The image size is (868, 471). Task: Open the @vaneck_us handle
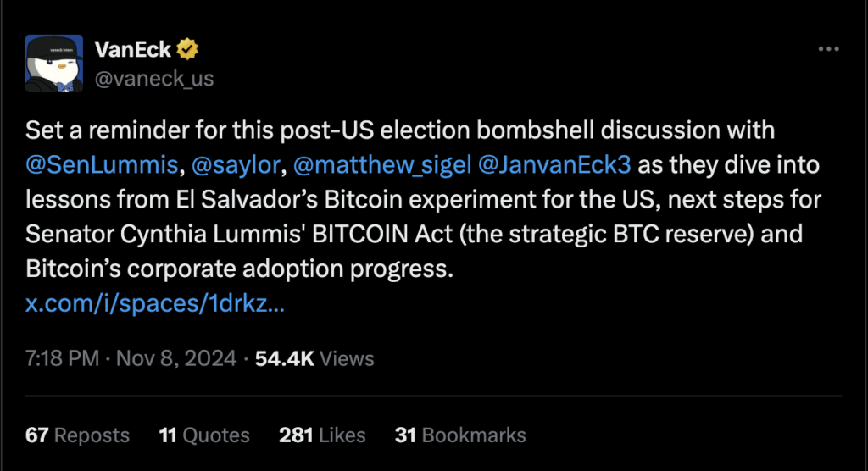(x=154, y=79)
